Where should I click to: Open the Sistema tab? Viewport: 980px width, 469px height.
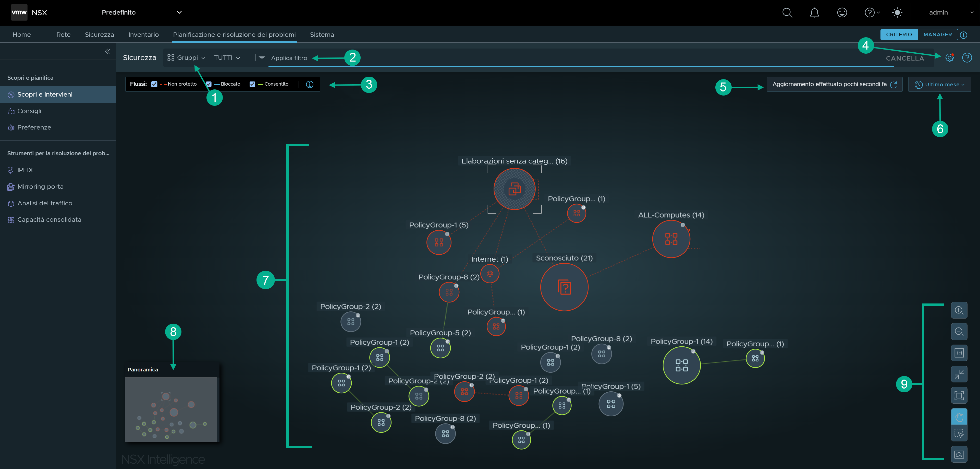322,35
